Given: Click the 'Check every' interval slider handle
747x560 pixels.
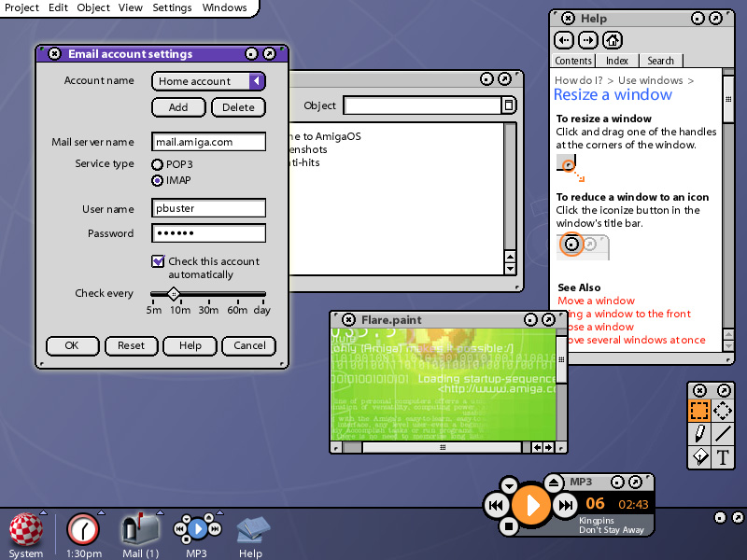Looking at the screenshot, I should pyautogui.click(x=173, y=294).
